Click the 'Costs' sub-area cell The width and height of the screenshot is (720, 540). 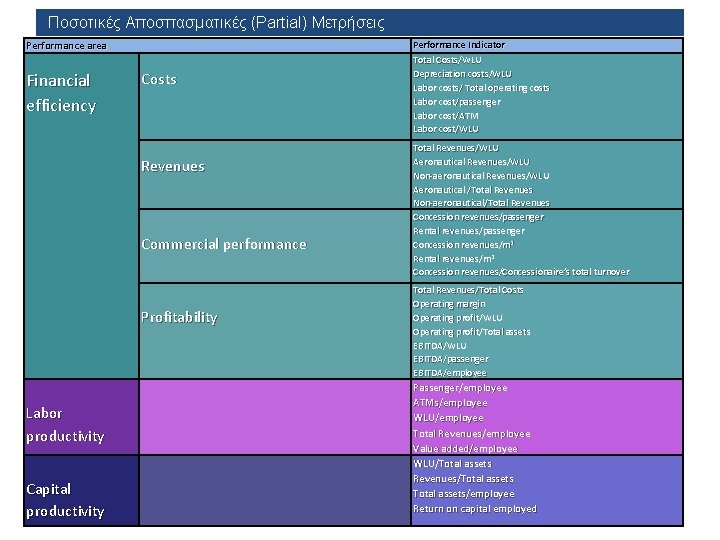(x=275, y=96)
